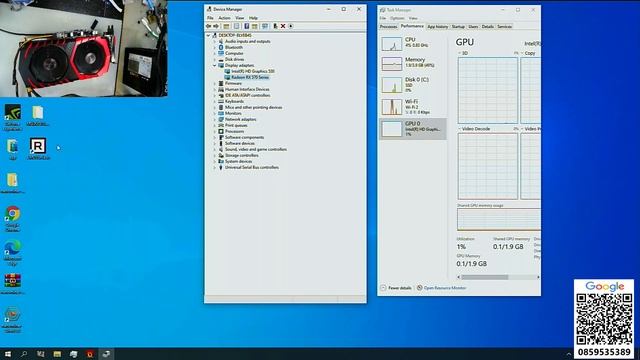Open the File menu in Device Manager

click(x=210, y=18)
